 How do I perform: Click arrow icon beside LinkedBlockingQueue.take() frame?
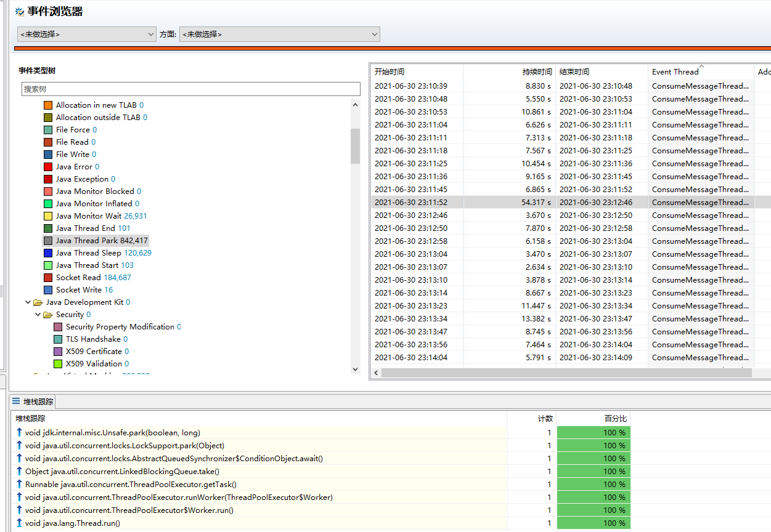point(19,471)
